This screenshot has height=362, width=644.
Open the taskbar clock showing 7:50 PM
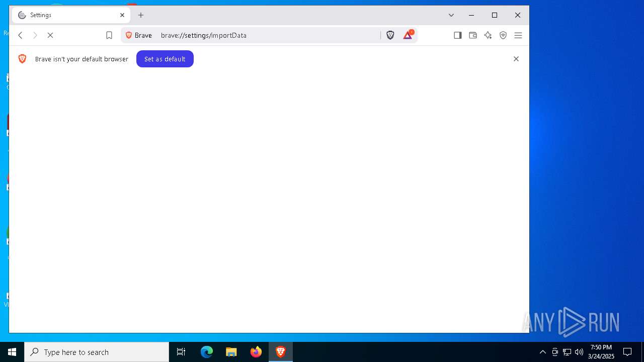(x=601, y=352)
